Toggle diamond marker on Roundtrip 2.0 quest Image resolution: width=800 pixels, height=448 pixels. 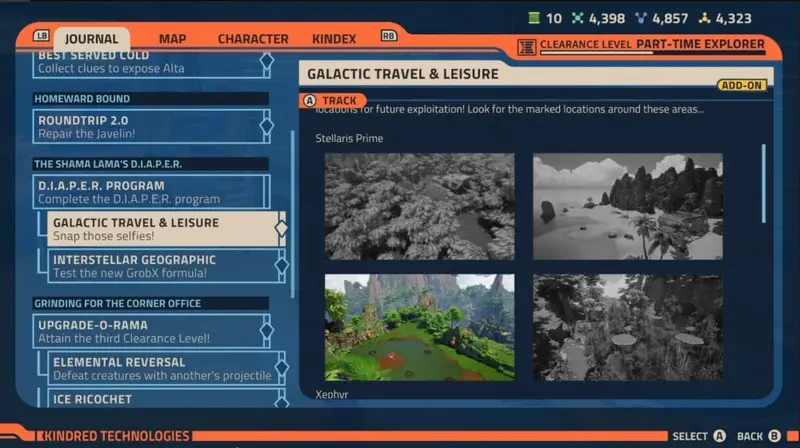point(266,126)
